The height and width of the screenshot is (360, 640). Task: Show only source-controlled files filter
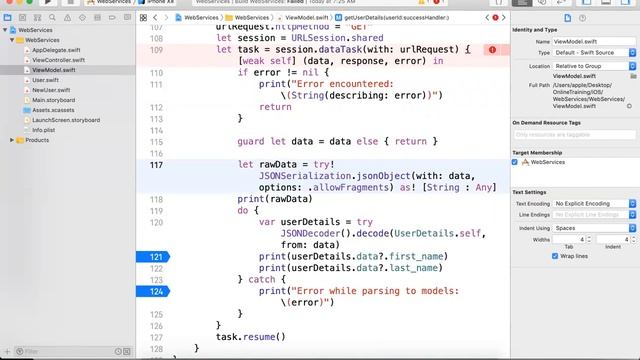point(127,351)
